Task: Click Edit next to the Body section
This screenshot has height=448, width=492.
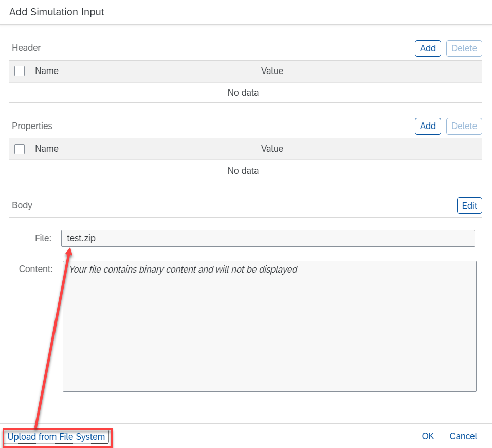Action: pos(469,205)
